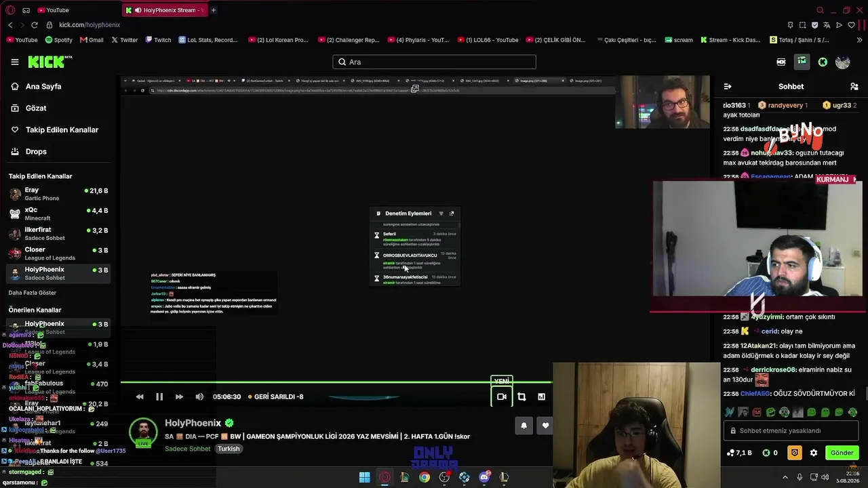Open the chat moderation shield icon
868x488 pixels.
(x=794, y=453)
